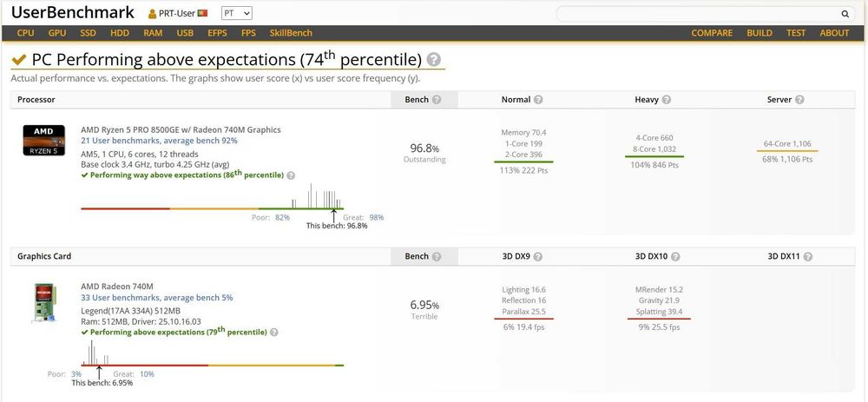Viewport: 868px width, 402px height.
Task: Click the search magnifier icon
Action: coord(845,14)
